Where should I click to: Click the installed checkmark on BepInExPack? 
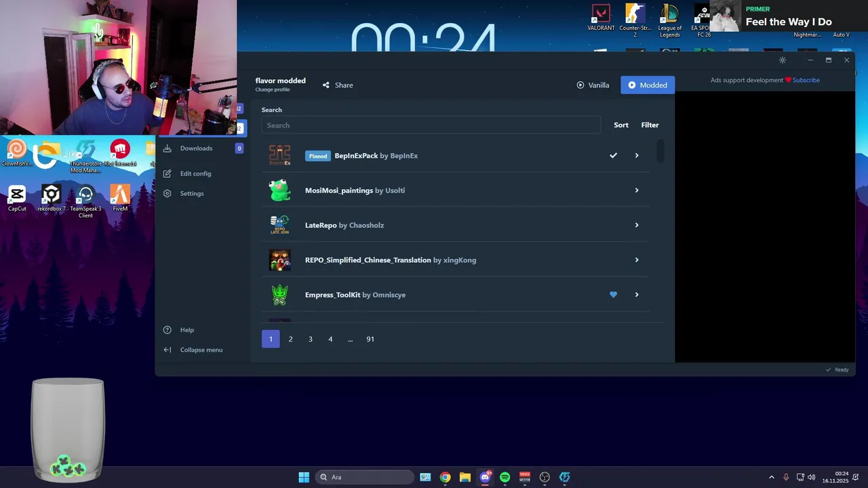[x=613, y=156]
